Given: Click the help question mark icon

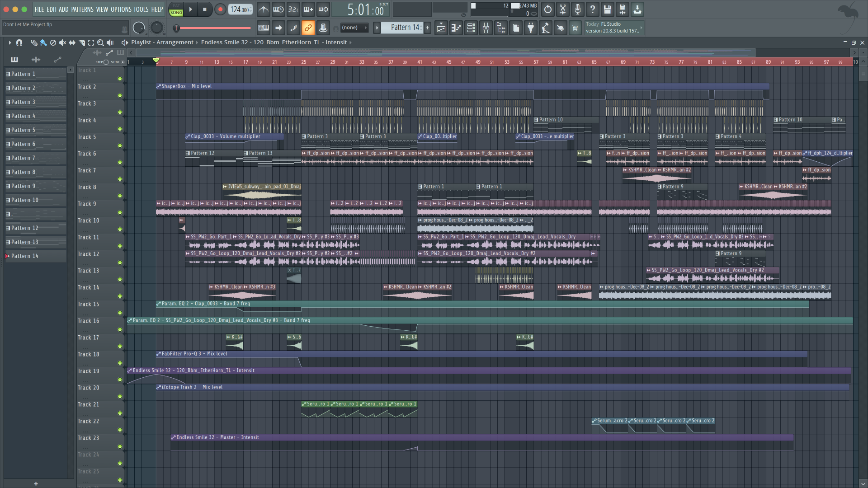Looking at the screenshot, I should [x=593, y=9].
